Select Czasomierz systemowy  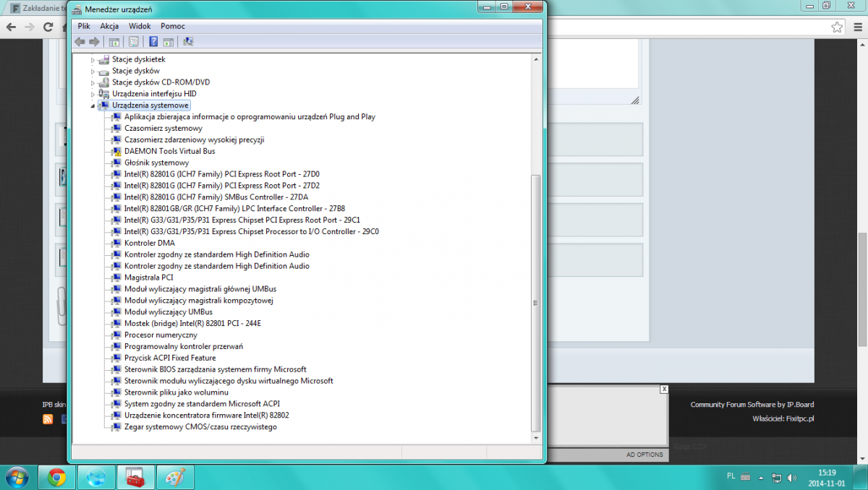(163, 128)
